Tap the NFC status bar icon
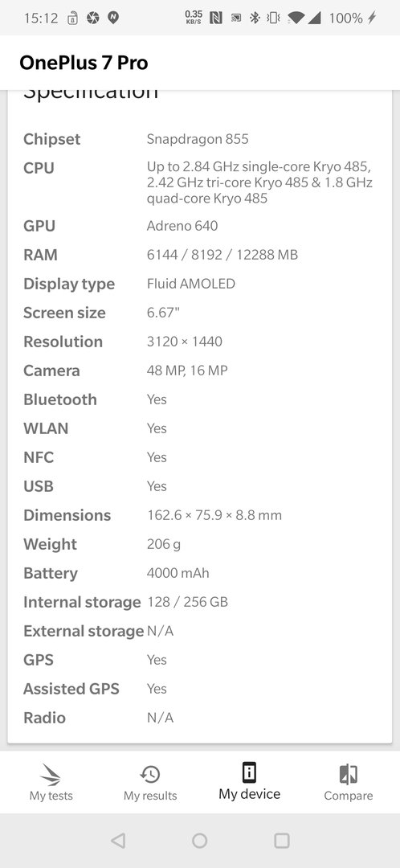The width and height of the screenshot is (400, 868). click(216, 18)
